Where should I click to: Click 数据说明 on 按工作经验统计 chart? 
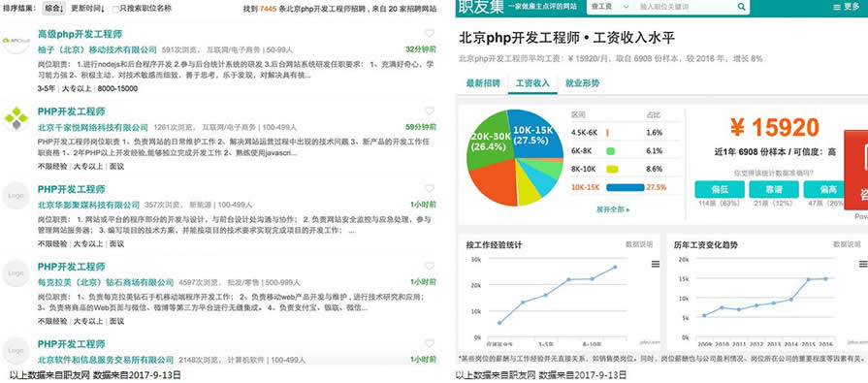[x=639, y=244]
